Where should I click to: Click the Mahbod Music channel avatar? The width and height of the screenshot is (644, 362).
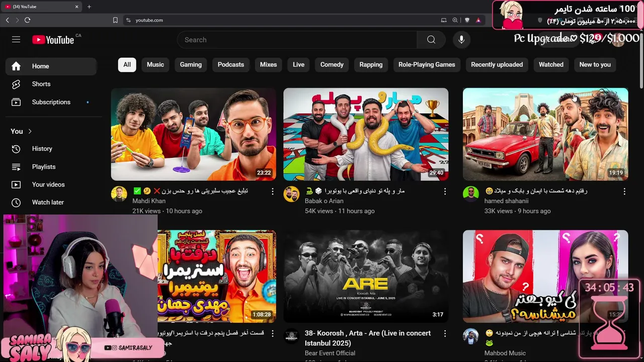coord(471,336)
